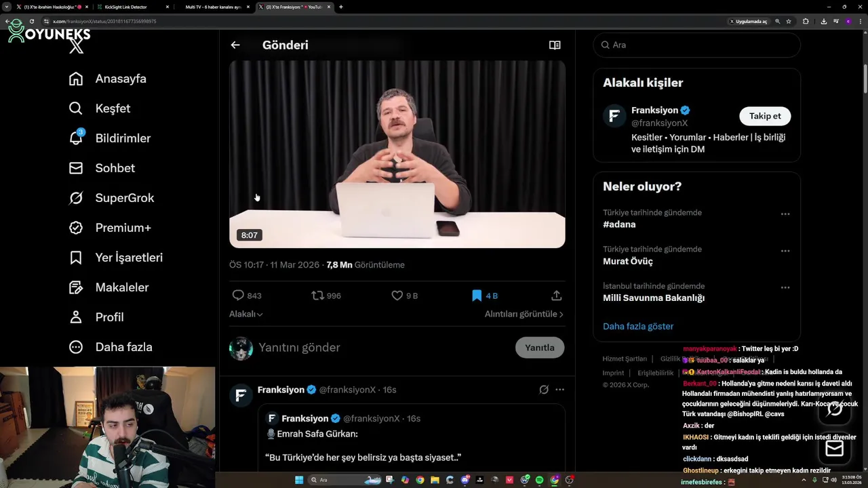Click the @franksiyonX handle in Alakalı kişiler

[x=660, y=123]
